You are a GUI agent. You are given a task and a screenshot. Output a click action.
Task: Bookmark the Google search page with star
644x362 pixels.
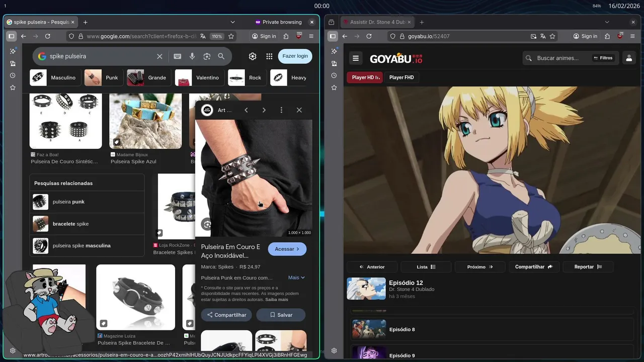point(231,36)
